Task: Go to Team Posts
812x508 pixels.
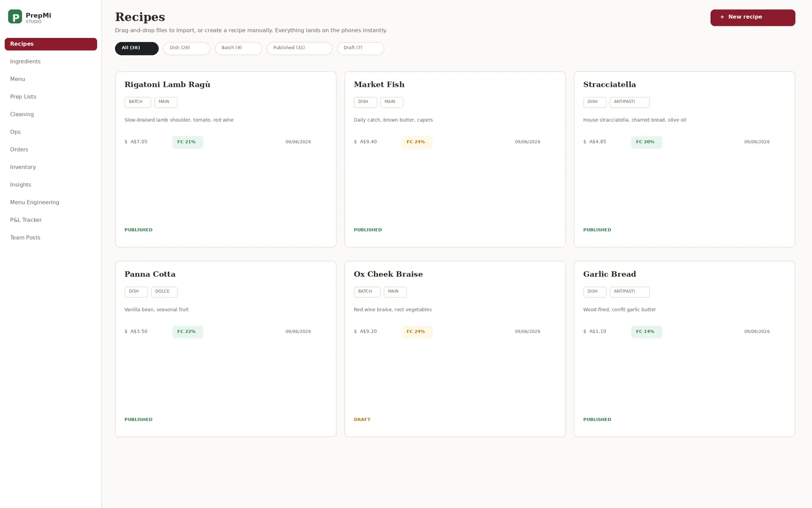Action: 51,237
